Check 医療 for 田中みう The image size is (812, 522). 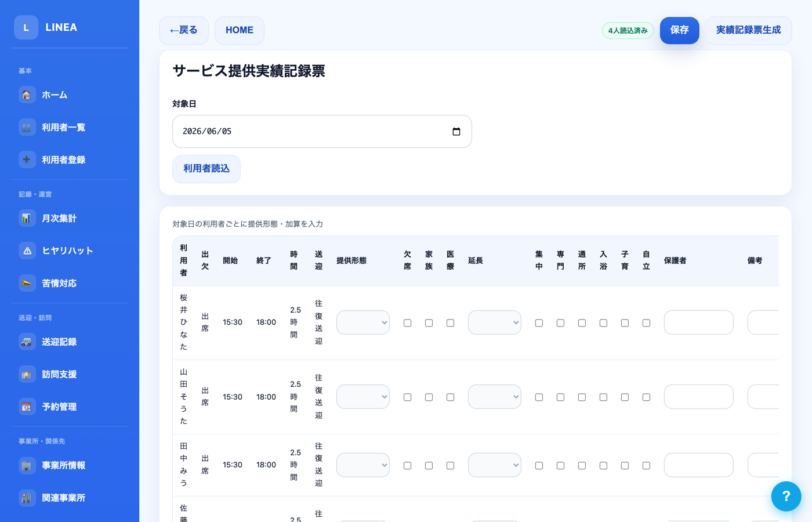coord(450,466)
